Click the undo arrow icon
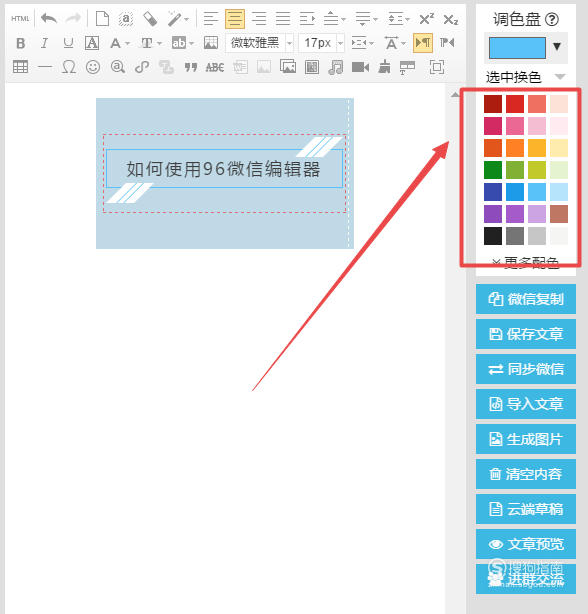588x614 pixels. 49,18
